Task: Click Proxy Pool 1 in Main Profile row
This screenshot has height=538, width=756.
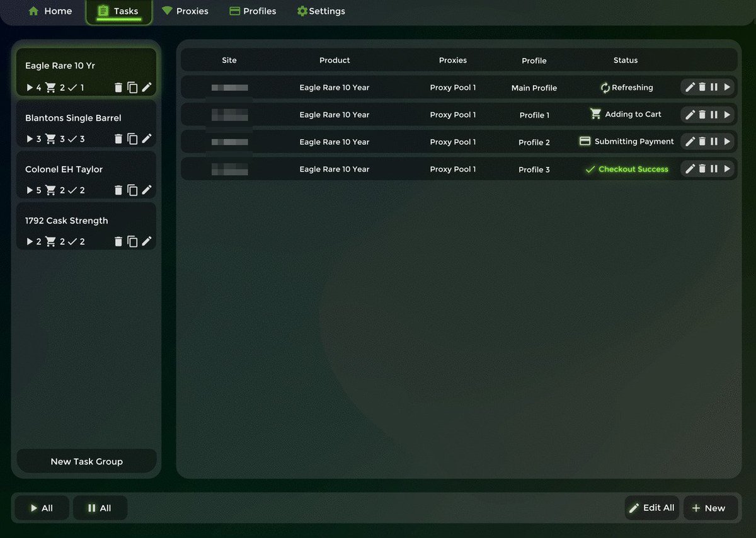Action: (453, 88)
